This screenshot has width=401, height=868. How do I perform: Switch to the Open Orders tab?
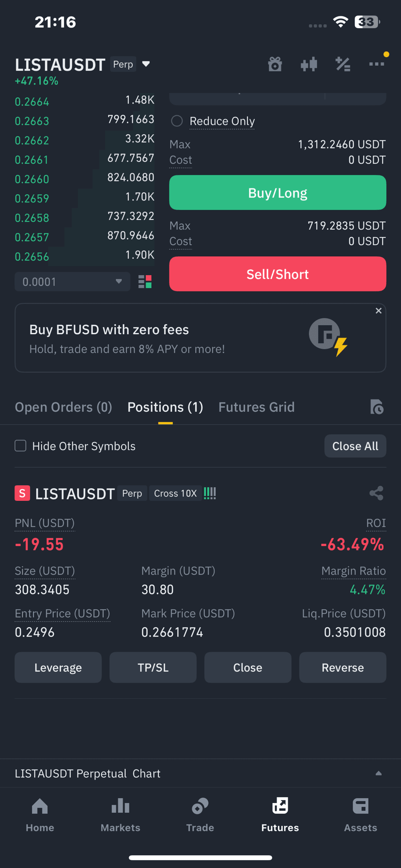point(63,407)
